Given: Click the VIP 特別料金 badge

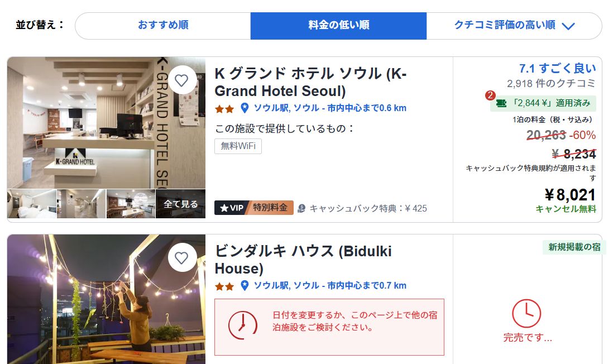Looking at the screenshot, I should (253, 208).
